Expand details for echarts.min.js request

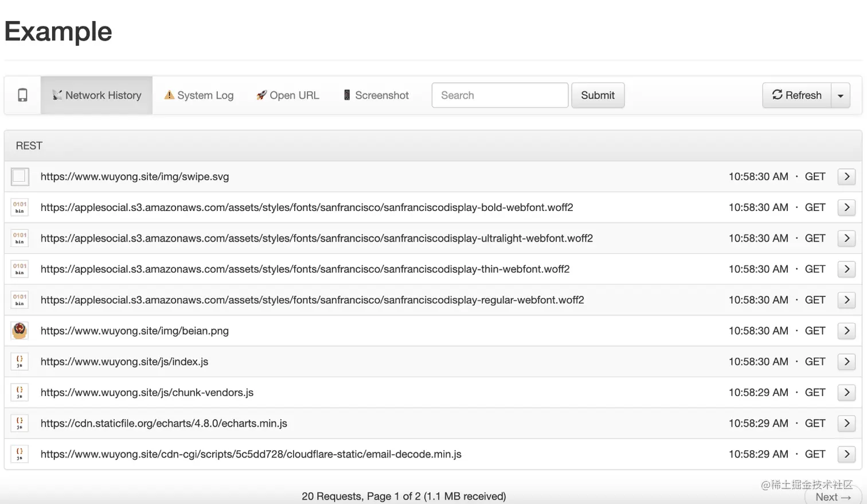pos(846,424)
